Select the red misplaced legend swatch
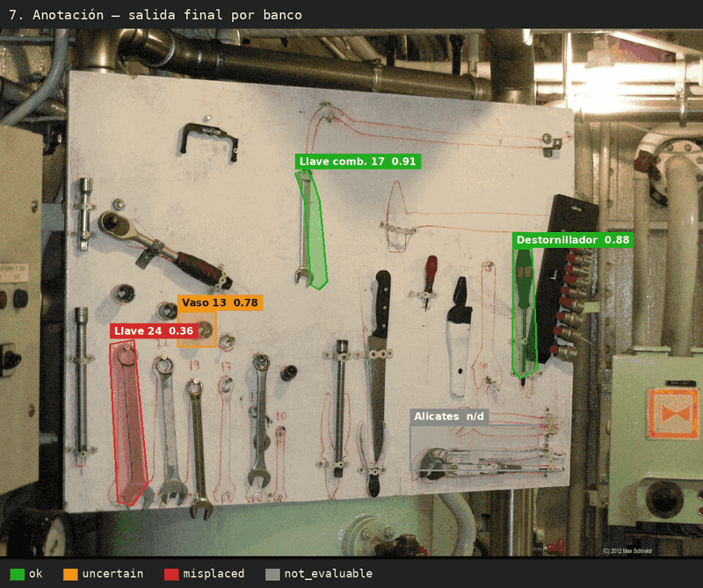703x588 pixels. (171, 574)
